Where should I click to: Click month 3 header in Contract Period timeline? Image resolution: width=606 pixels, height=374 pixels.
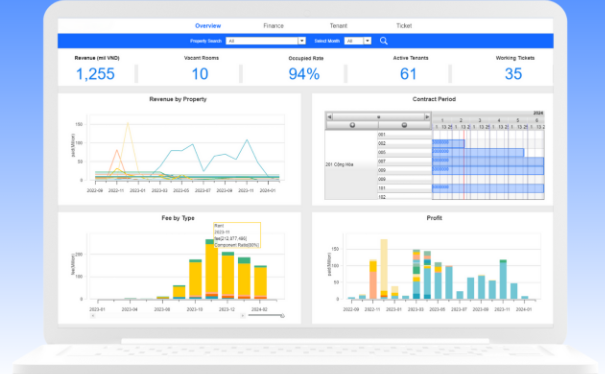coord(480,120)
